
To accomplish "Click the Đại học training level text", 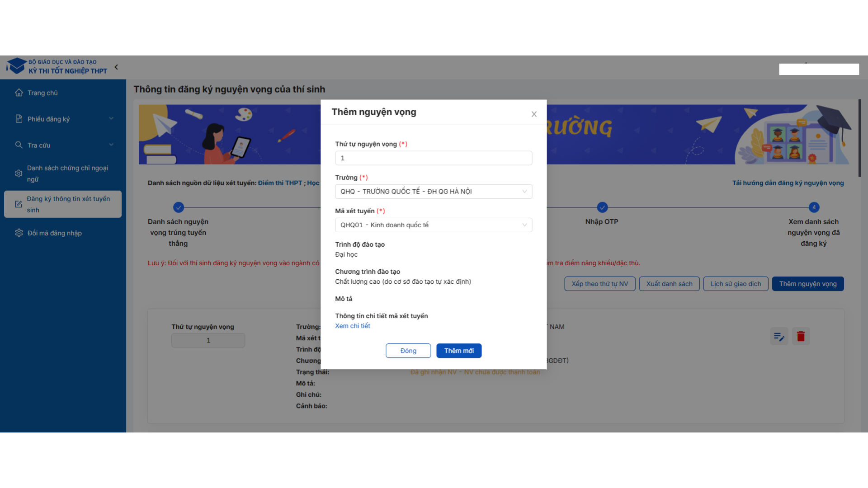I will [x=346, y=254].
